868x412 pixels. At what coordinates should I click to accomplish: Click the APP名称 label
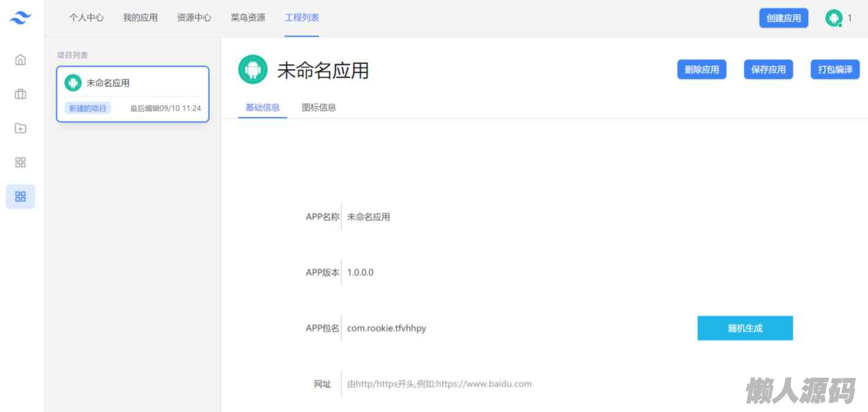(322, 217)
